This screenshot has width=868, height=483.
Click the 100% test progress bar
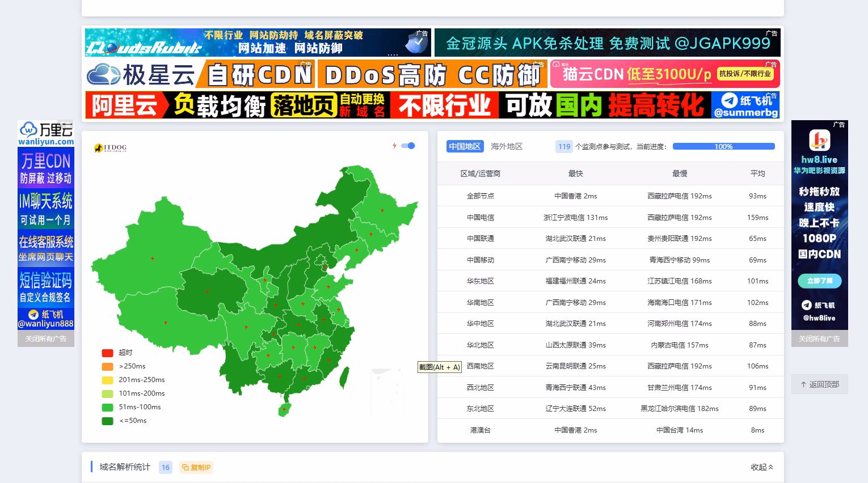[x=723, y=146]
